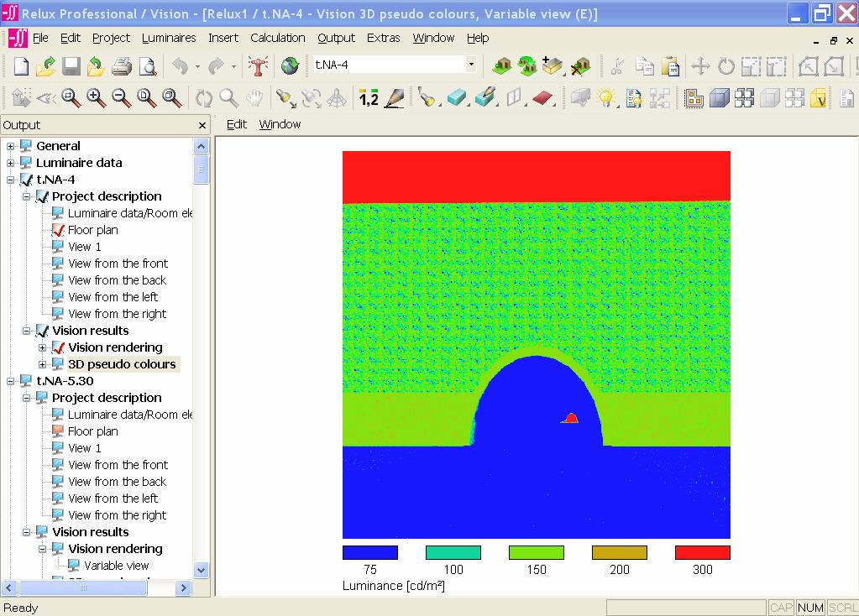Click the Save diskette icon
The width and height of the screenshot is (859, 616).
pyautogui.click(x=71, y=65)
